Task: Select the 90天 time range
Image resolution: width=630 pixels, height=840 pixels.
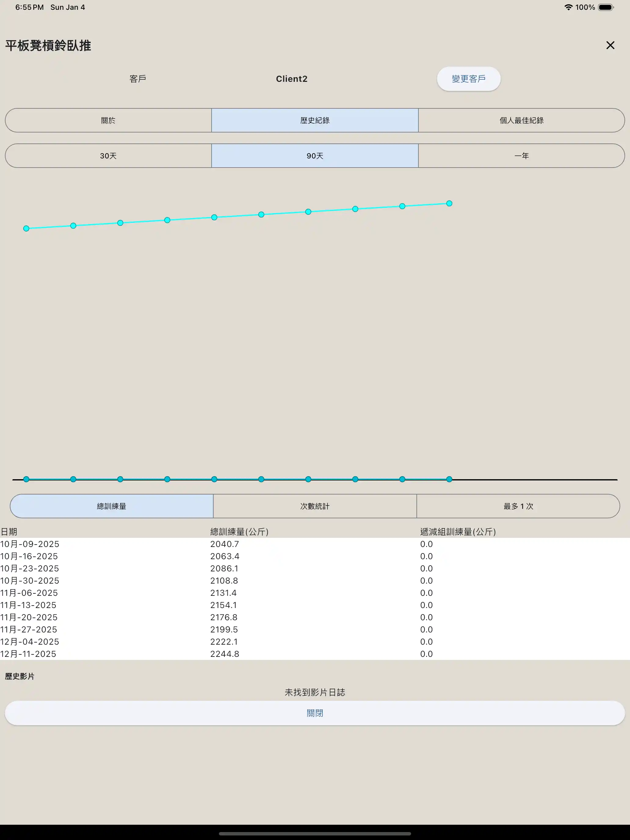Action: coord(315,156)
